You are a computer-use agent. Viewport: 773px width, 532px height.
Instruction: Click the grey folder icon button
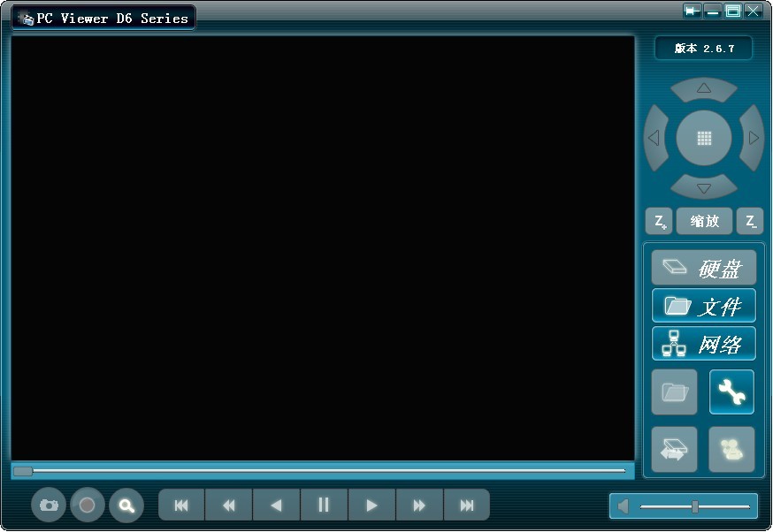click(675, 392)
